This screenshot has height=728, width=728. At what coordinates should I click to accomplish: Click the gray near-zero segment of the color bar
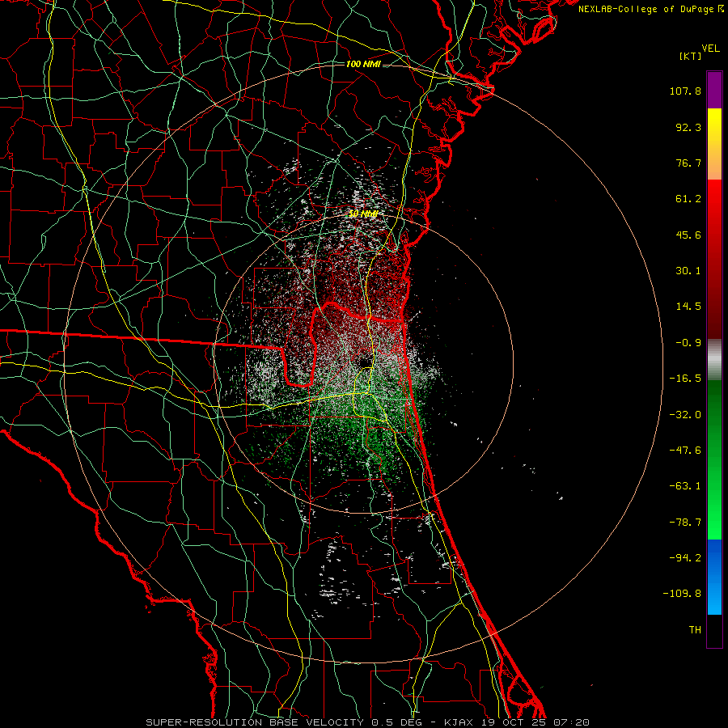click(x=714, y=360)
